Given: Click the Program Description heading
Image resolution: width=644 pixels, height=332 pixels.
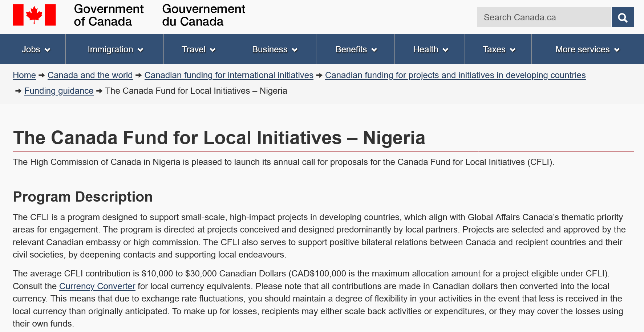Looking at the screenshot, I should [83, 197].
